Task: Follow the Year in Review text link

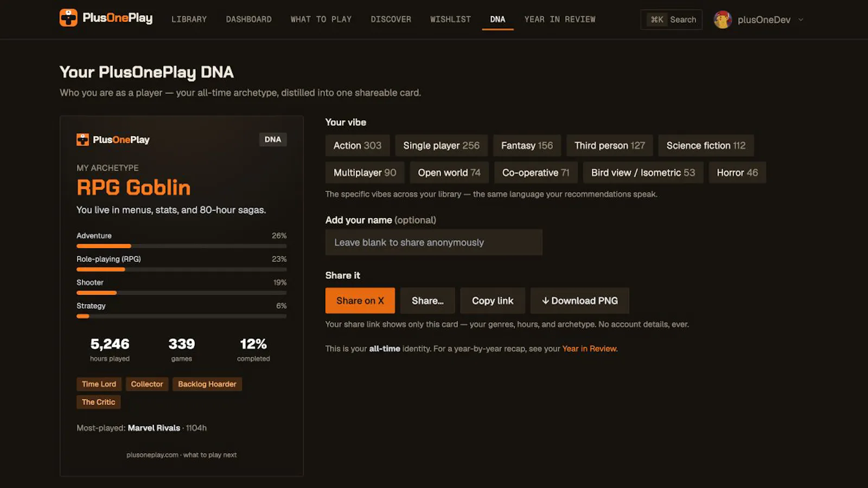Action: click(x=590, y=349)
